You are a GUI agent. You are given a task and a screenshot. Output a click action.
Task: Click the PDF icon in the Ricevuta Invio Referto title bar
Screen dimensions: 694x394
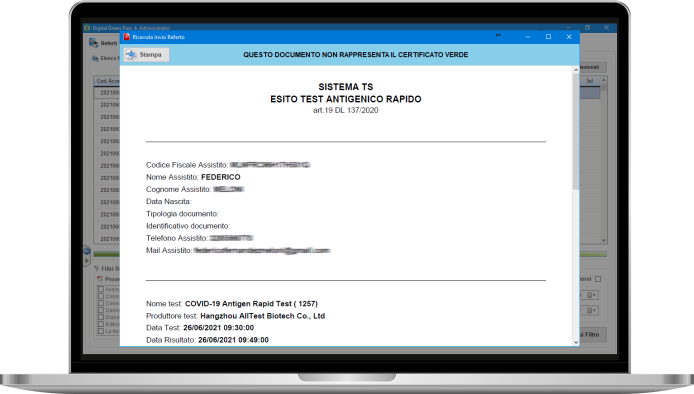[127, 37]
